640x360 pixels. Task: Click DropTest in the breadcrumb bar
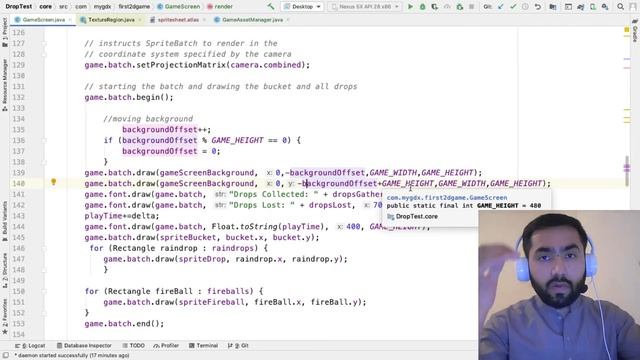click(19, 7)
